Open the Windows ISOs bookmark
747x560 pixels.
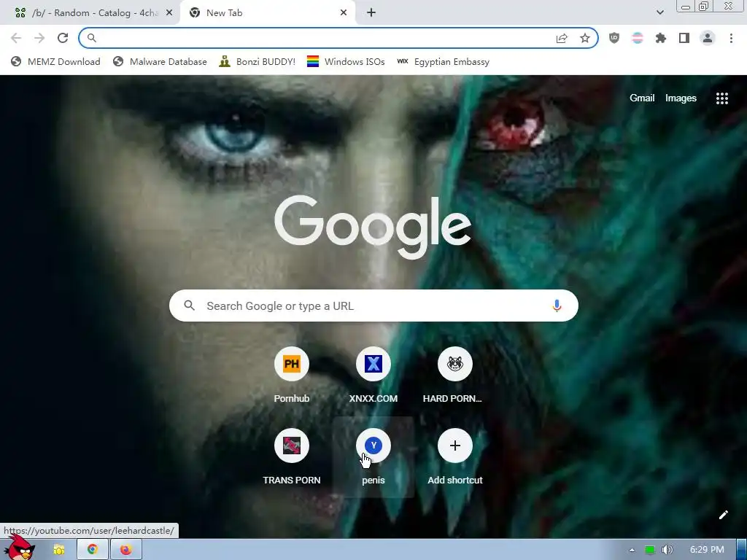(x=346, y=61)
